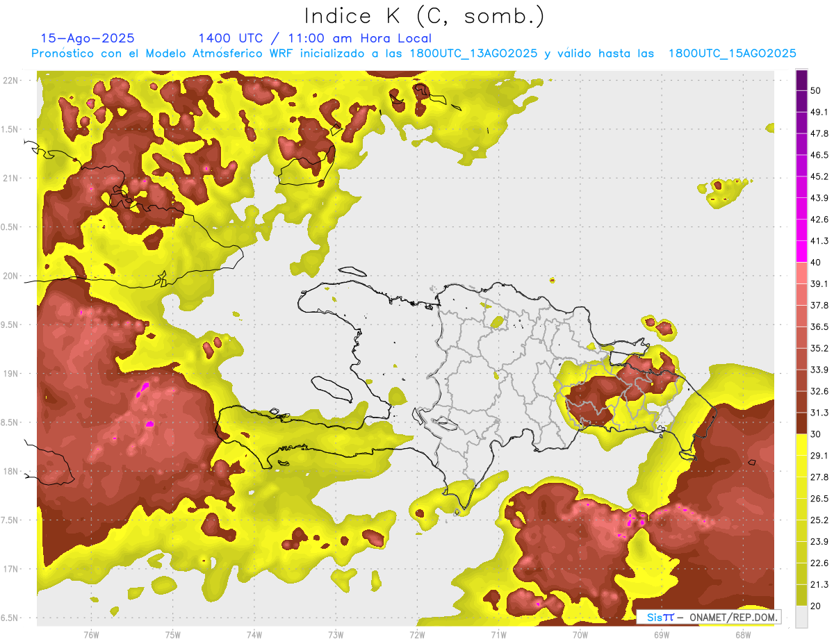Image resolution: width=834 pixels, height=644 pixels.
Task: Click colorbar value "43.9"
Action: pos(819,198)
